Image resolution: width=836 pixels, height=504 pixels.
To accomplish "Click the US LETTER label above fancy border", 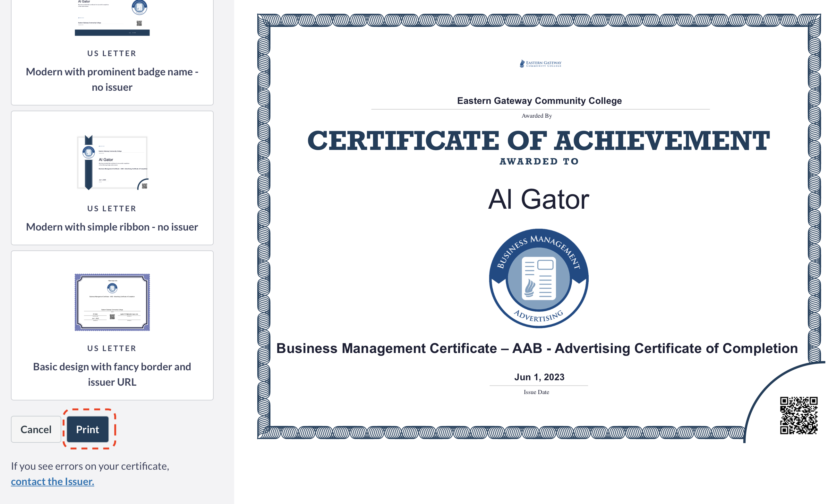I will (x=112, y=348).
